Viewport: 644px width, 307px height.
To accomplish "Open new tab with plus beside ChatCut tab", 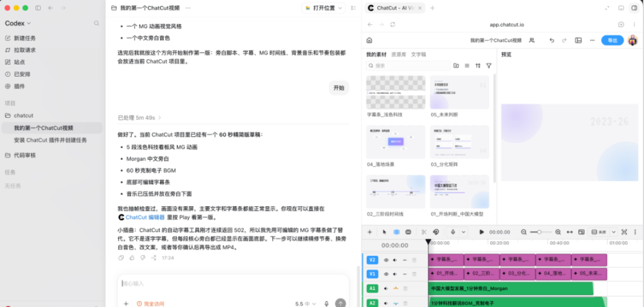I will click(432, 8).
